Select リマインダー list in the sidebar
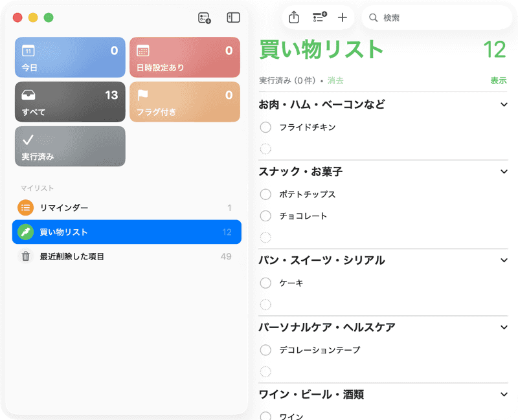The width and height of the screenshot is (518, 420). coord(65,207)
